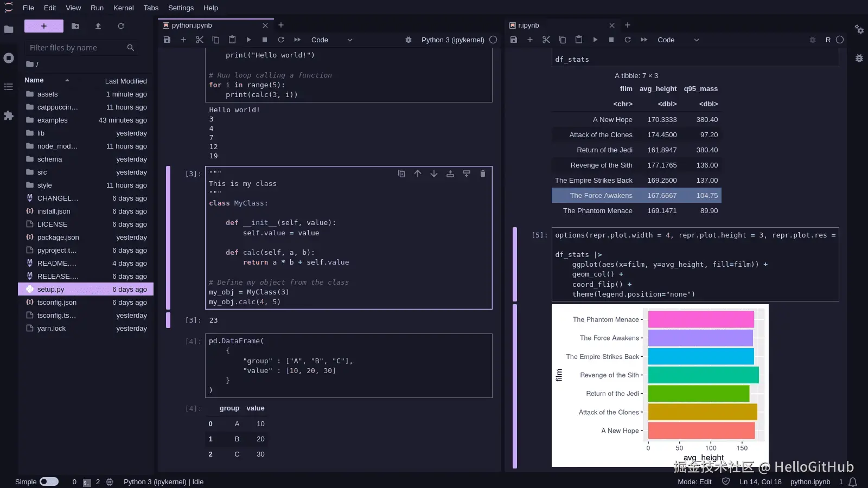Click the Ln 14, Col 18 status item

coord(761,481)
